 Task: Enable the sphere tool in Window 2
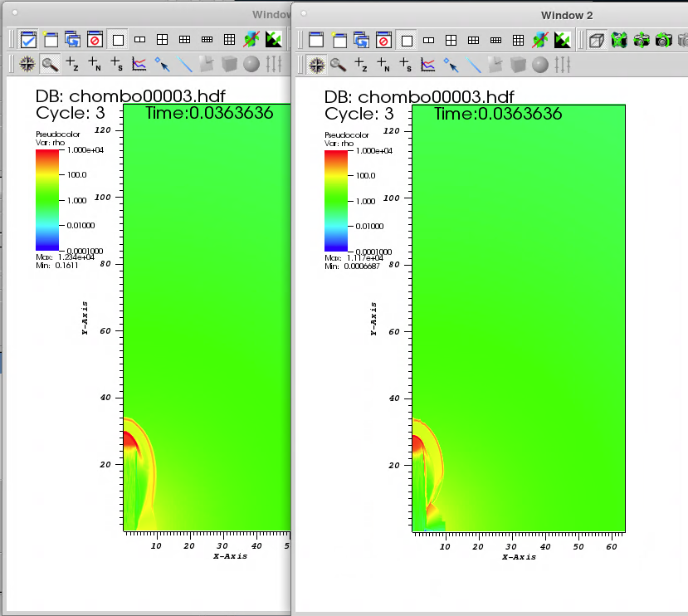(540, 65)
